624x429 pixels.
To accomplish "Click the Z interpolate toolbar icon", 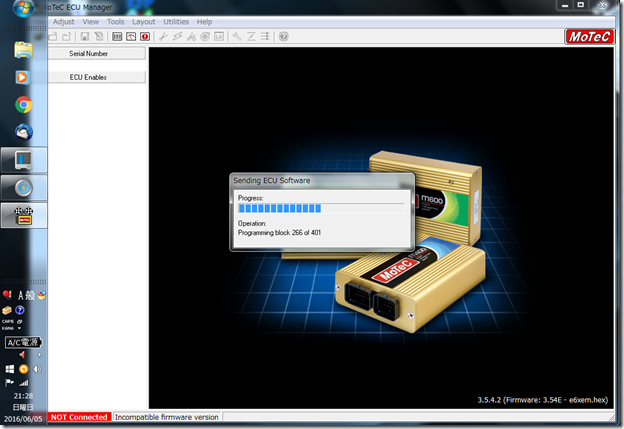I will [251, 37].
